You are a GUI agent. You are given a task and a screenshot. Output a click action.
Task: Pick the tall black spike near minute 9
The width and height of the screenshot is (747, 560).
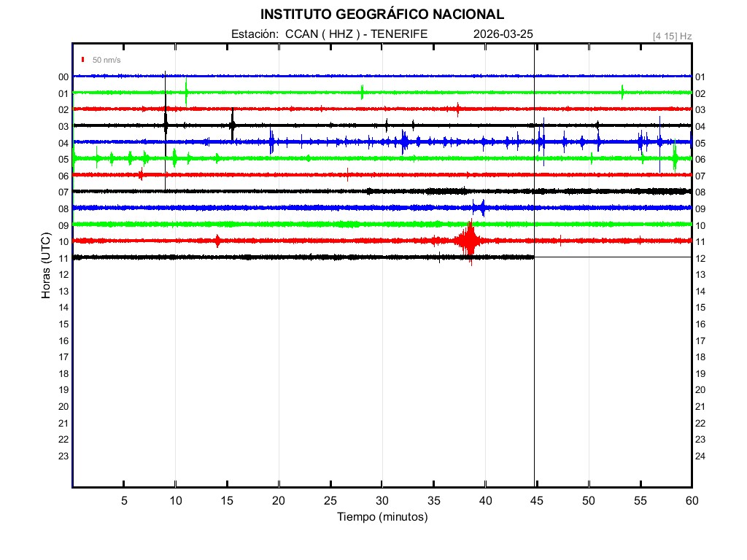pyautogui.click(x=166, y=122)
